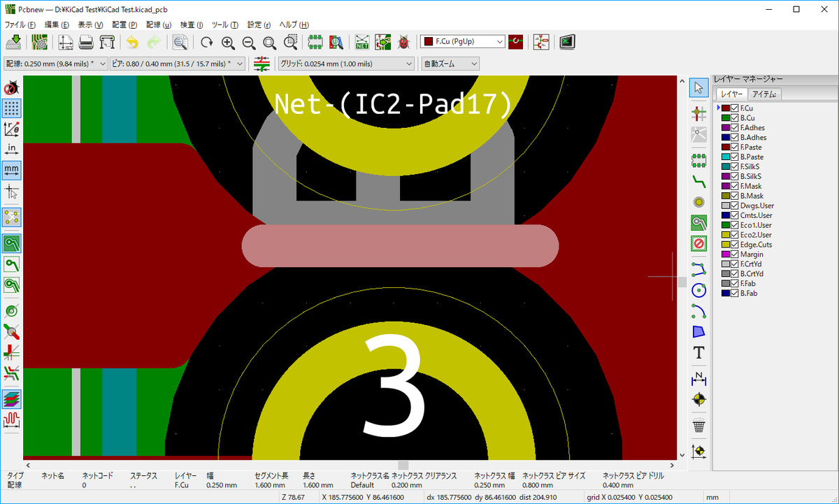Uncheck the B.Cu layer checkbox

735,118
